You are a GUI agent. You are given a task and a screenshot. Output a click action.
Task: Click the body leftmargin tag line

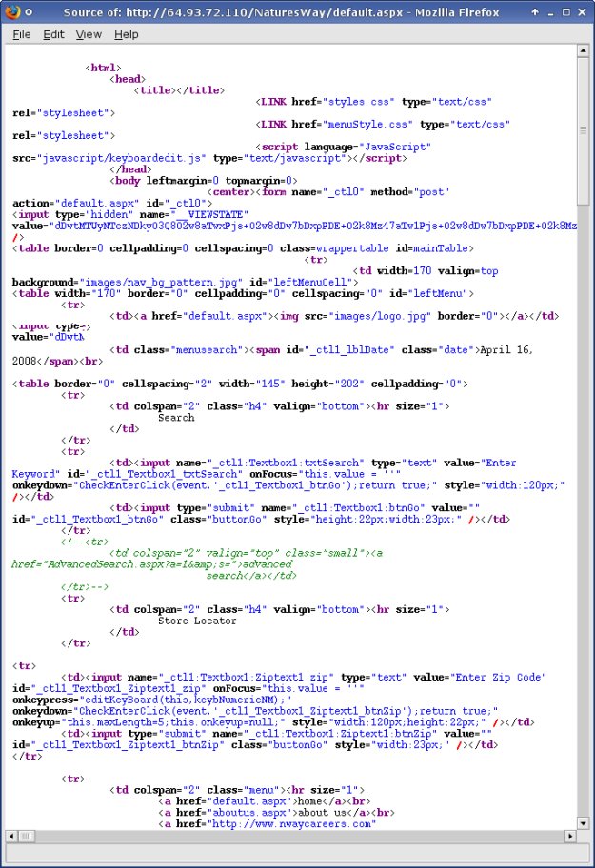point(204,181)
